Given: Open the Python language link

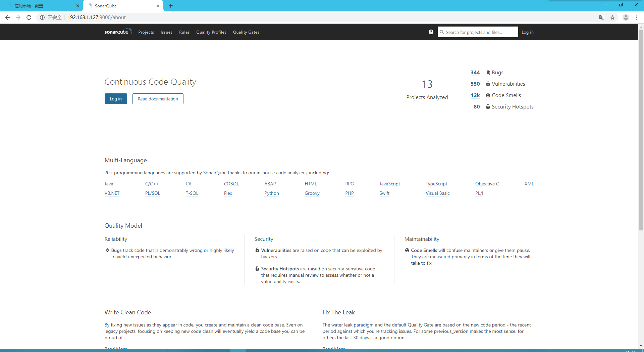Looking at the screenshot, I should click(x=272, y=193).
